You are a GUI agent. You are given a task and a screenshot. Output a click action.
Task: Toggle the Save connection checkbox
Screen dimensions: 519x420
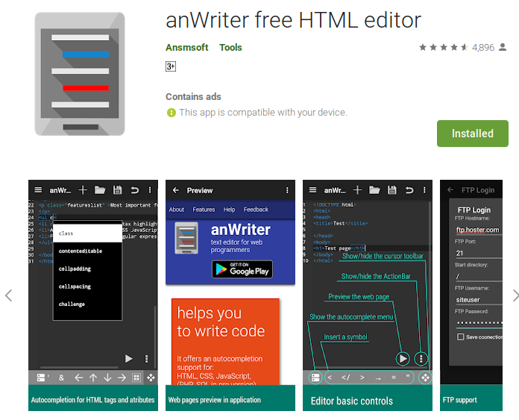pos(460,337)
